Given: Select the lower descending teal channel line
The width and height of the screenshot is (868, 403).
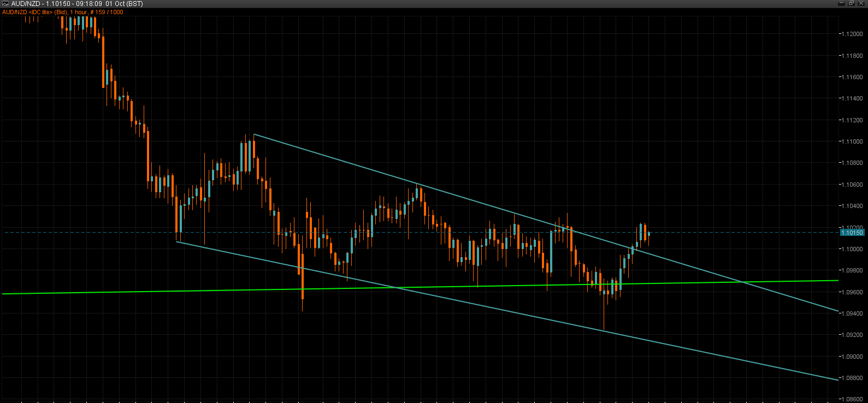Looking at the screenshot, I should pos(507,311).
